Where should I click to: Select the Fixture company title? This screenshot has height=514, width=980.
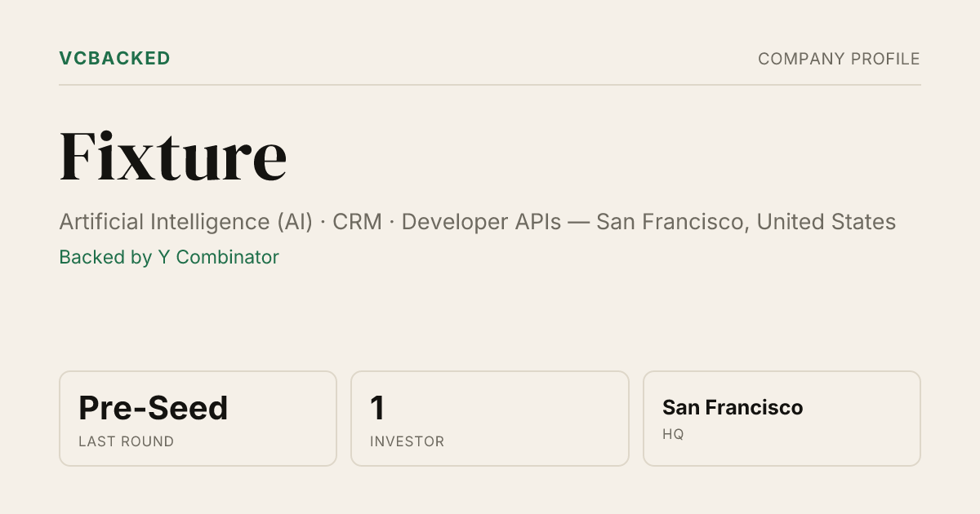coord(173,155)
